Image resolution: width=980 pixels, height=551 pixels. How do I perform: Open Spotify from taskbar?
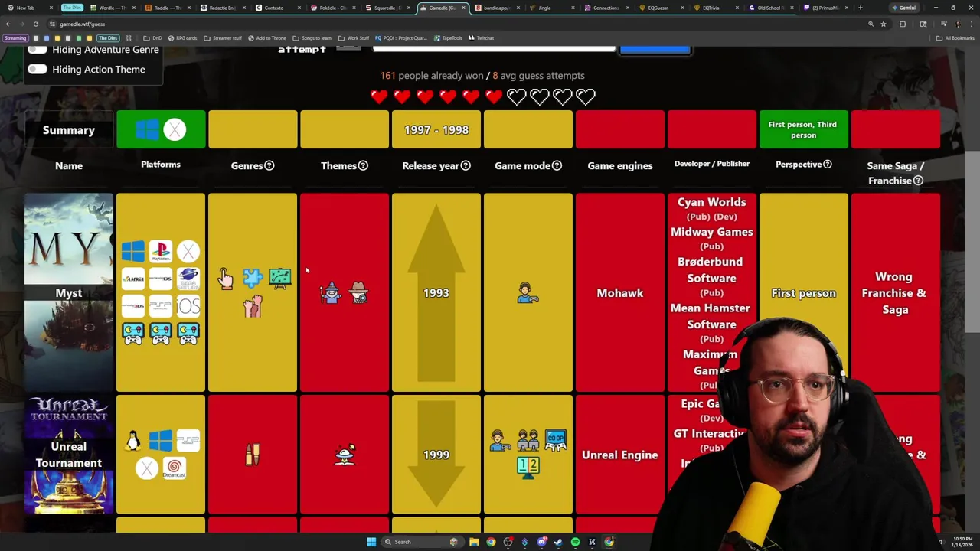575,542
